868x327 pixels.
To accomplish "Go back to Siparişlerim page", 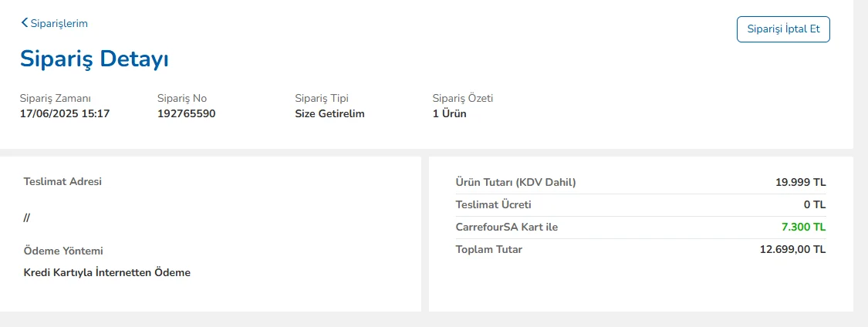I will point(59,23).
